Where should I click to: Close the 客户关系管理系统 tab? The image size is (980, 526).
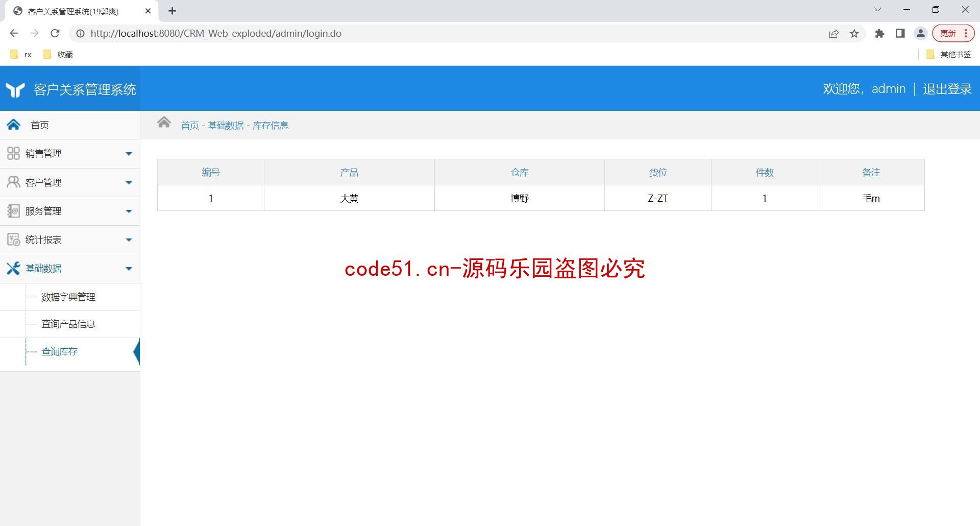[148, 11]
